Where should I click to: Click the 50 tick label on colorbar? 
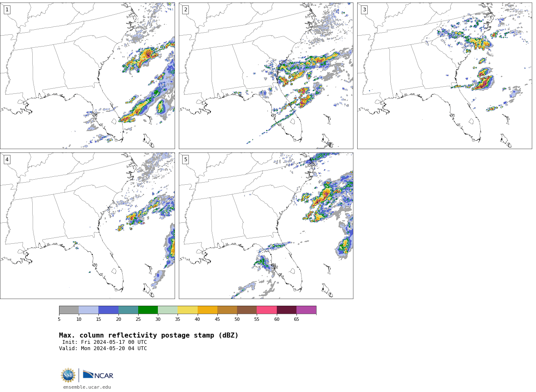point(237,319)
